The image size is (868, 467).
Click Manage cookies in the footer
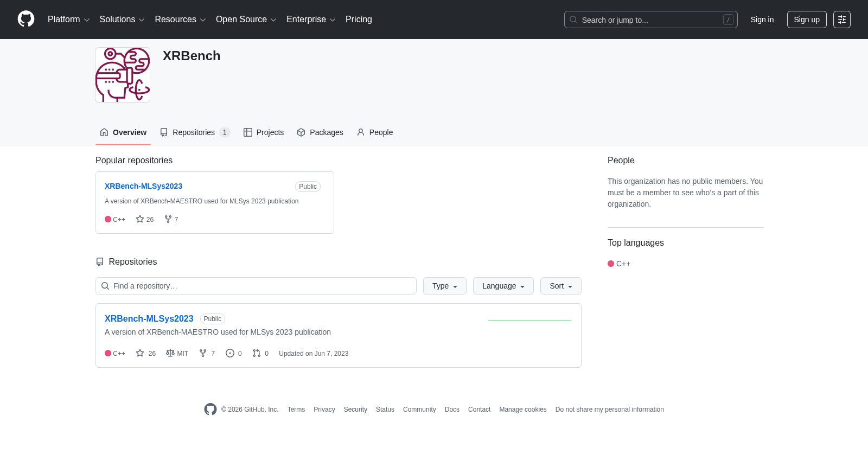click(x=523, y=410)
